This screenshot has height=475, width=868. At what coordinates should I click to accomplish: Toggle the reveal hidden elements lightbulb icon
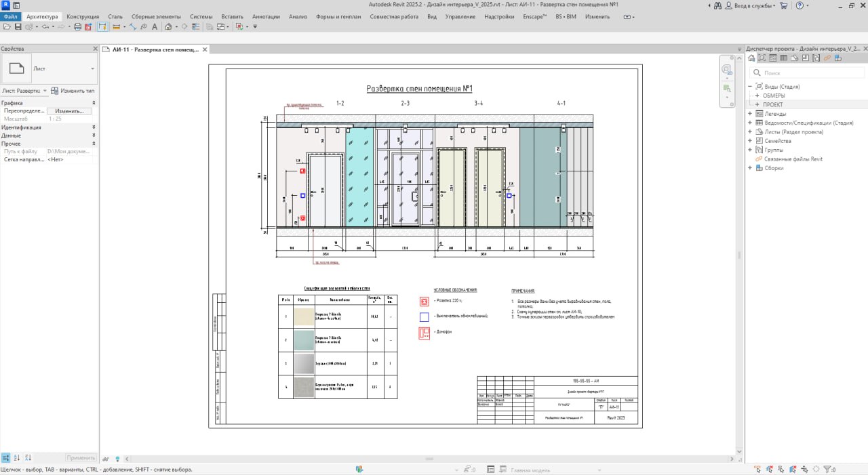(117, 459)
